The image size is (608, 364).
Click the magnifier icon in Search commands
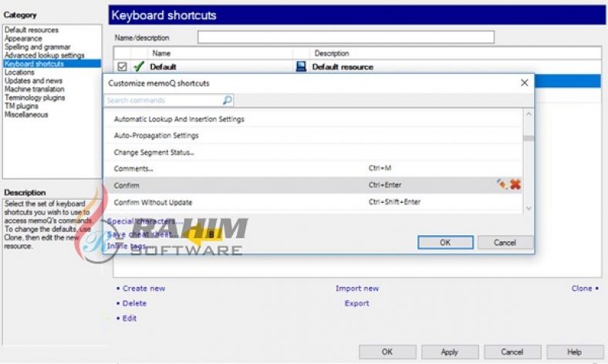pos(228,100)
